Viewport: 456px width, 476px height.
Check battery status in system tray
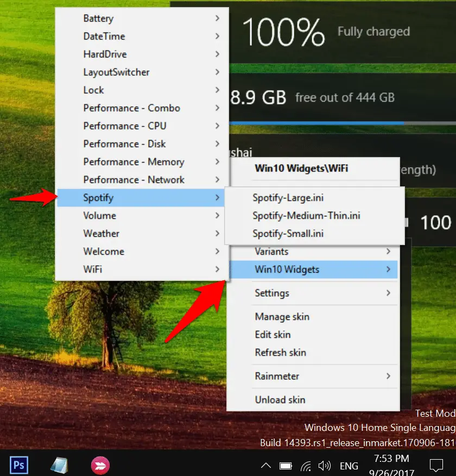click(286, 466)
